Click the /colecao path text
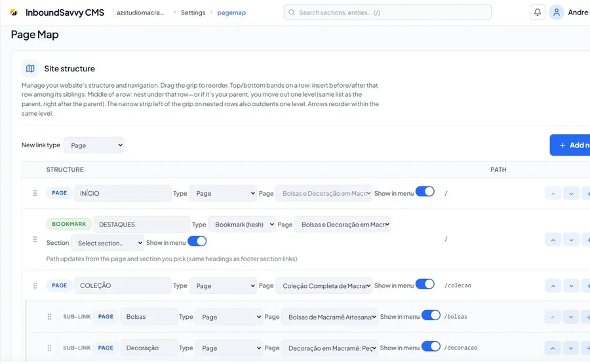Image resolution: width=590 pixels, height=364 pixels. point(458,285)
